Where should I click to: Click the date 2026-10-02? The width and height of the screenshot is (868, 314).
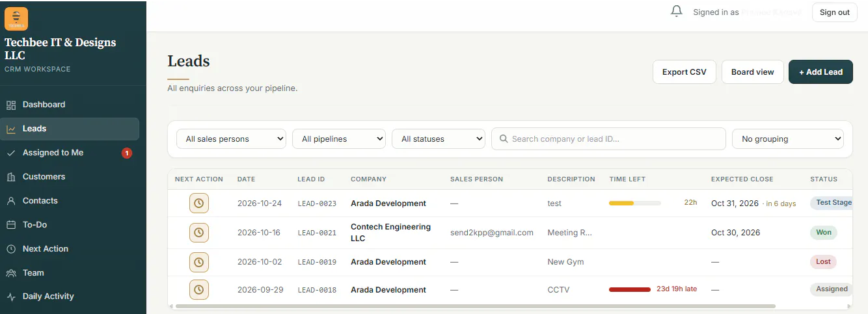pos(260,262)
